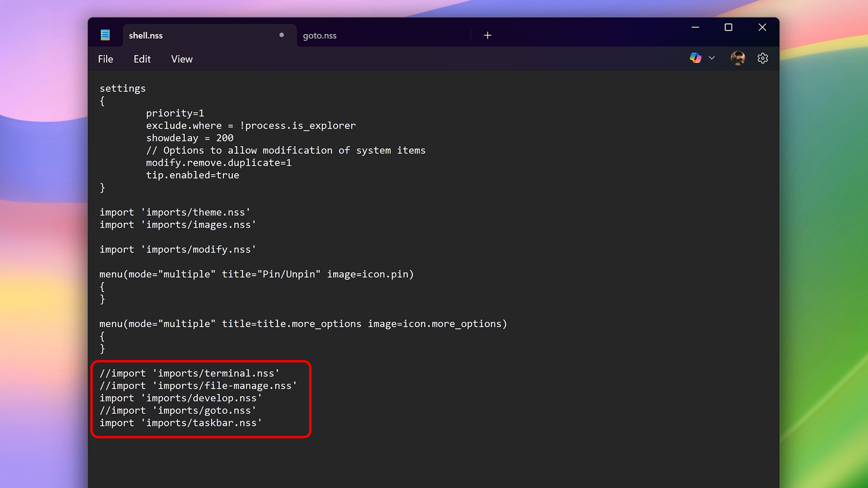Switch to the goto.nss tab

320,36
